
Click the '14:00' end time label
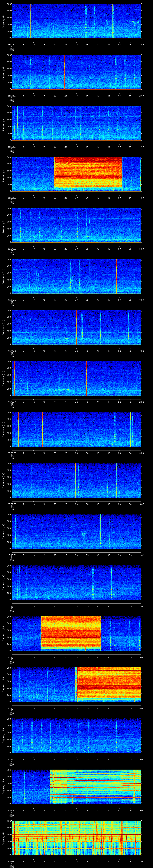[141, 708]
